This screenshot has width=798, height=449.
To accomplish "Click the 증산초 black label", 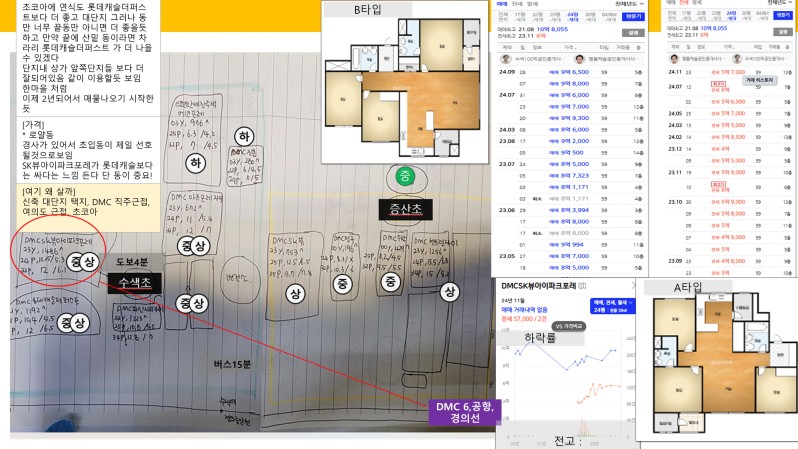I will [405, 209].
